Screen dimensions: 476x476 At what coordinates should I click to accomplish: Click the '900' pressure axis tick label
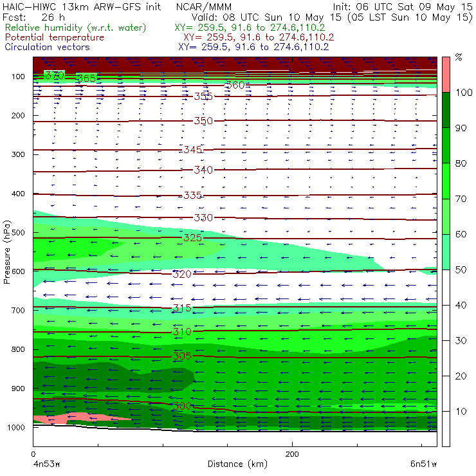point(18,389)
